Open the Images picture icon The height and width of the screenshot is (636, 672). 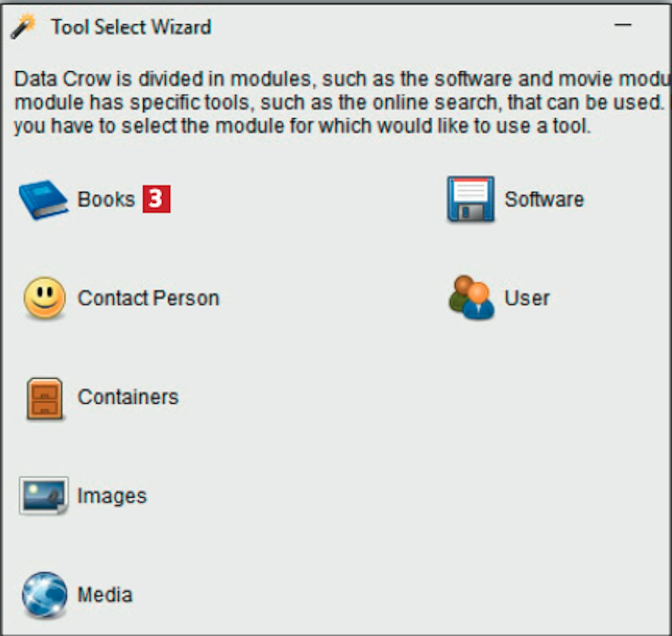[43, 496]
